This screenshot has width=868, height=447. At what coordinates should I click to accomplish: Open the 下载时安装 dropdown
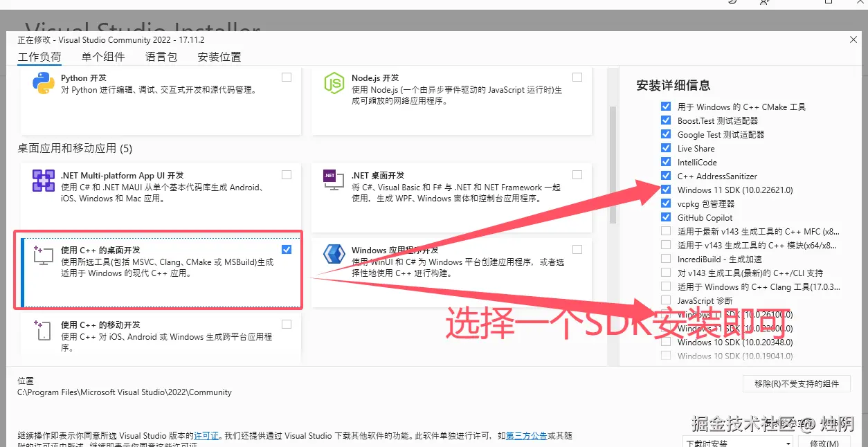coord(738,443)
